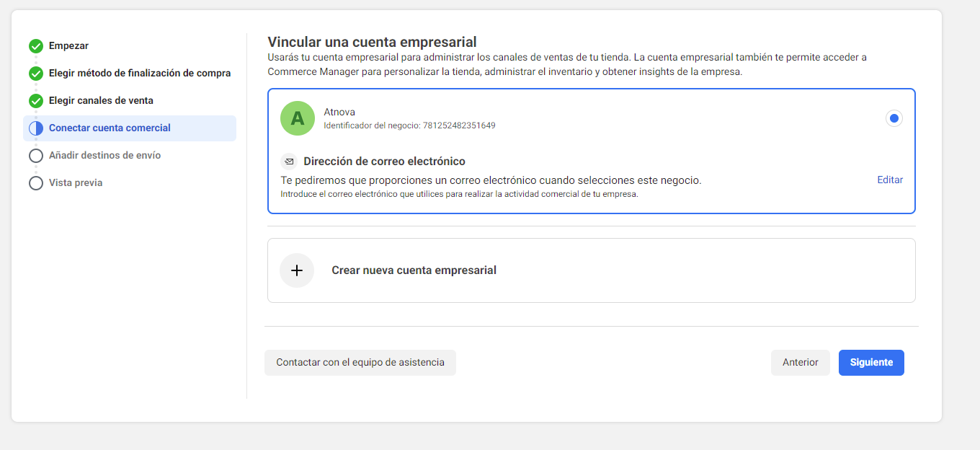Open the Elegir canales de venta step

pos(101,101)
